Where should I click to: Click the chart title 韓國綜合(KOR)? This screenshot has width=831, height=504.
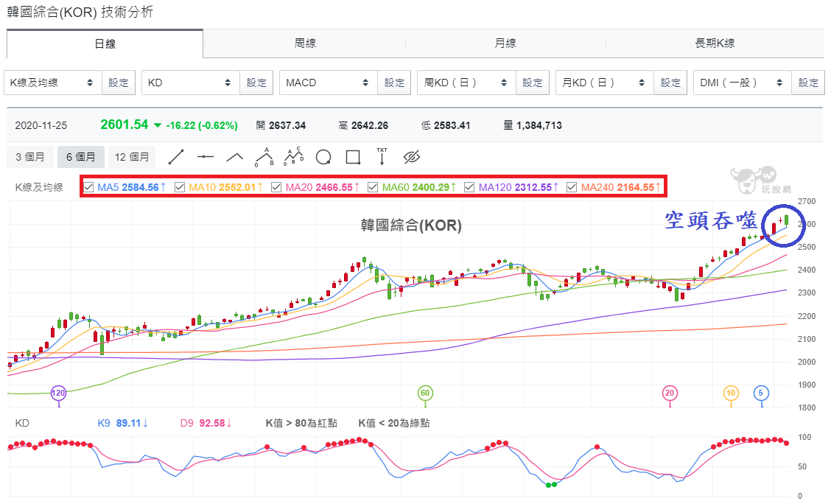411,225
